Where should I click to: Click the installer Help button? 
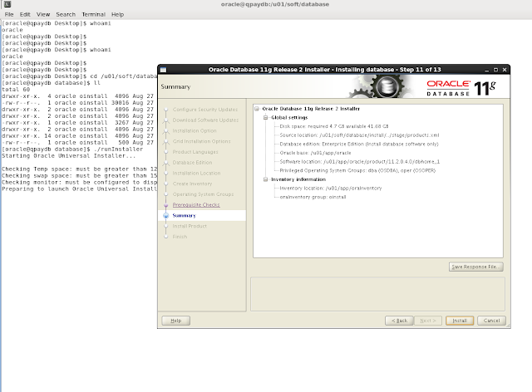[x=175, y=321]
